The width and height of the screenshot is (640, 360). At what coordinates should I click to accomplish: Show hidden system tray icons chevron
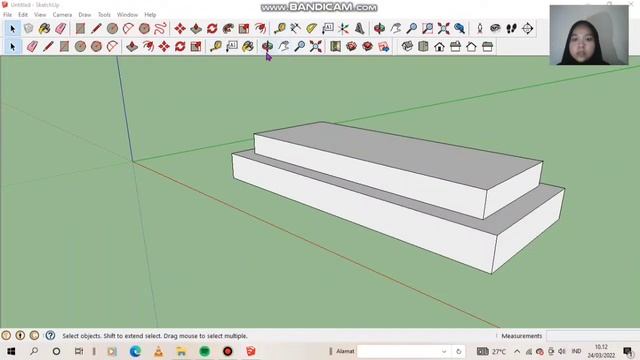pos(517,351)
